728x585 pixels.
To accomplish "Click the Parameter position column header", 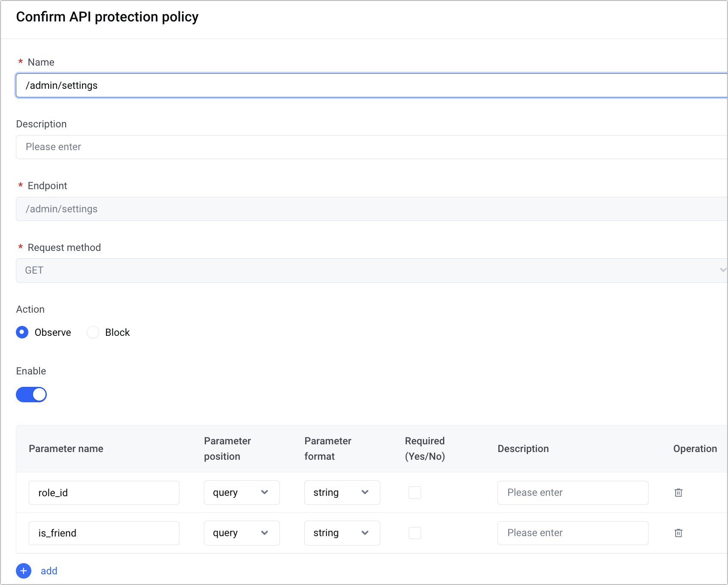I will [x=227, y=449].
